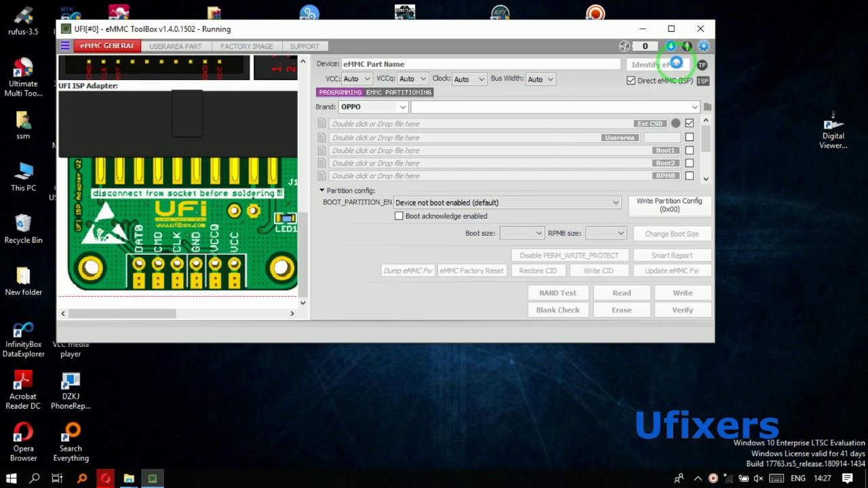Image resolution: width=868 pixels, height=488 pixels.
Task: Open the Clock dropdown
Action: click(469, 79)
